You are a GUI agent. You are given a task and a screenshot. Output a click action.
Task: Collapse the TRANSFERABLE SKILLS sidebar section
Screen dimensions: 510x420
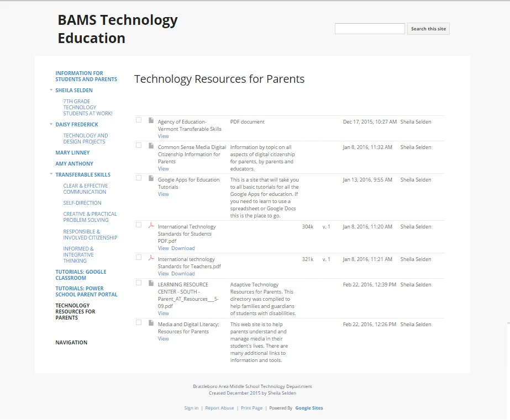tap(51, 175)
